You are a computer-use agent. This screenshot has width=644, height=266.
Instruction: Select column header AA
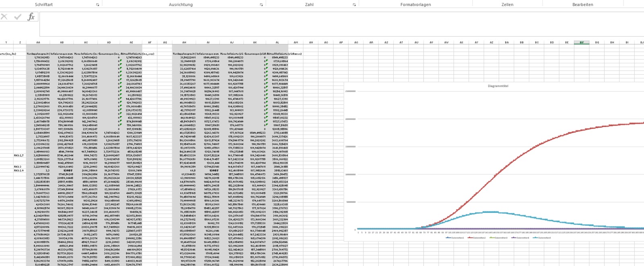38,42
